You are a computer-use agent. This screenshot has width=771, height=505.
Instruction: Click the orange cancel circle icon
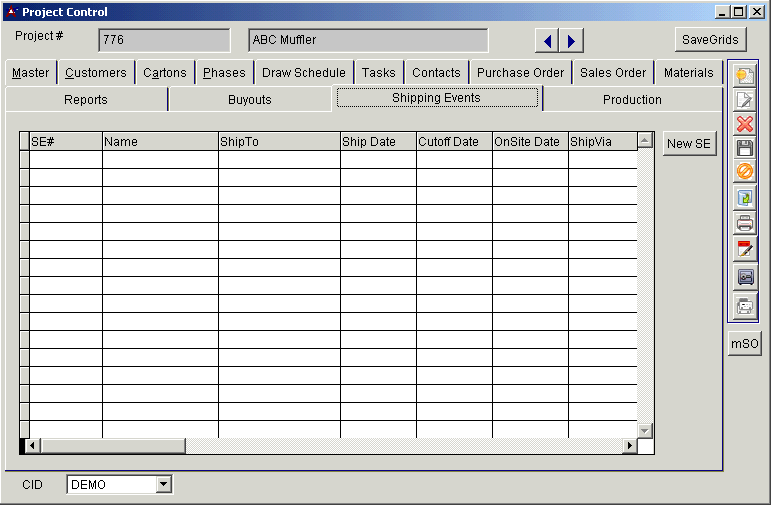(744, 172)
